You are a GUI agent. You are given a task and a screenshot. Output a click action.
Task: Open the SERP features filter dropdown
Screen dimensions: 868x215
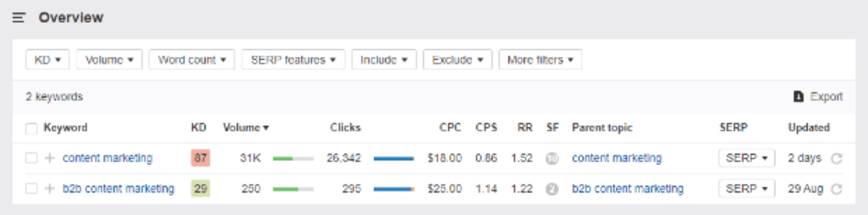click(293, 60)
